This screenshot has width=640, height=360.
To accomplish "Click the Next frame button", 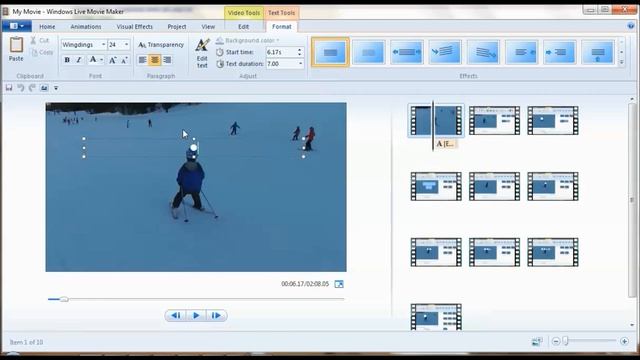I will pyautogui.click(x=216, y=316).
